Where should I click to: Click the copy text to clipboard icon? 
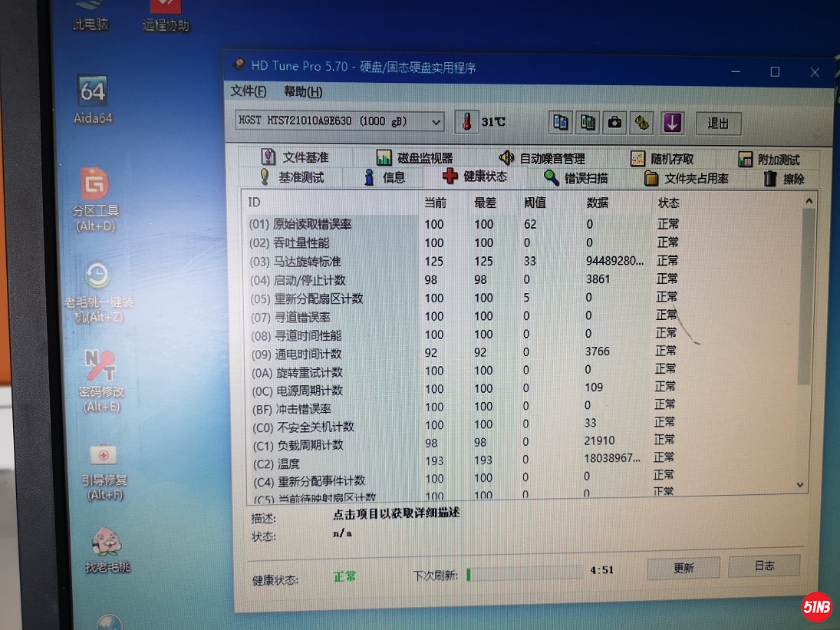point(562,122)
